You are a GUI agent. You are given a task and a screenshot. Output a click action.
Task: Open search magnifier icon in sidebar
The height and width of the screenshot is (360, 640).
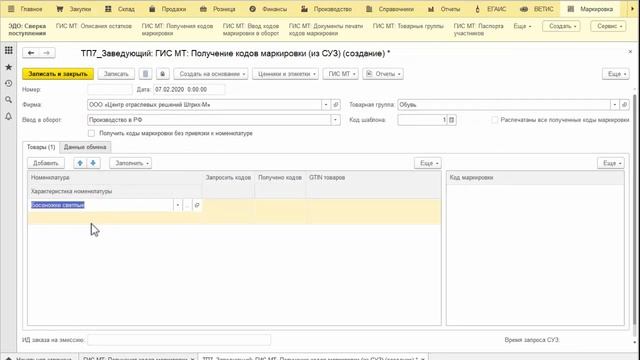[x=9, y=100]
